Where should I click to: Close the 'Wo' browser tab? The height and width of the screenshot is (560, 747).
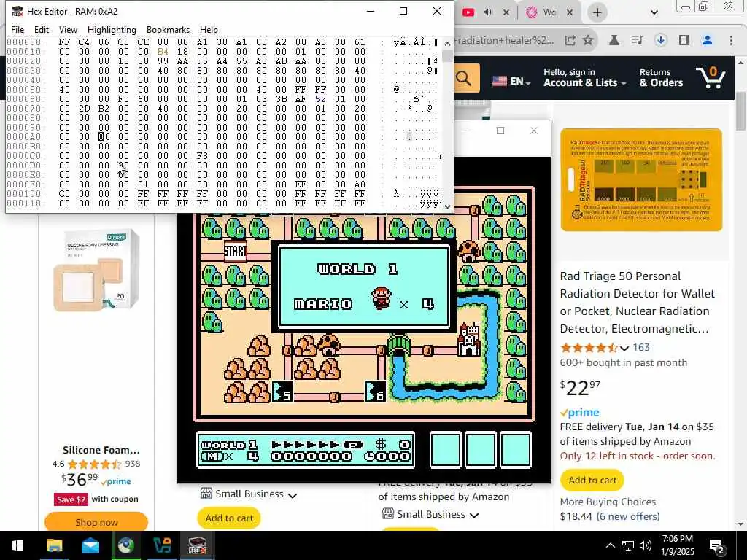coord(569,12)
